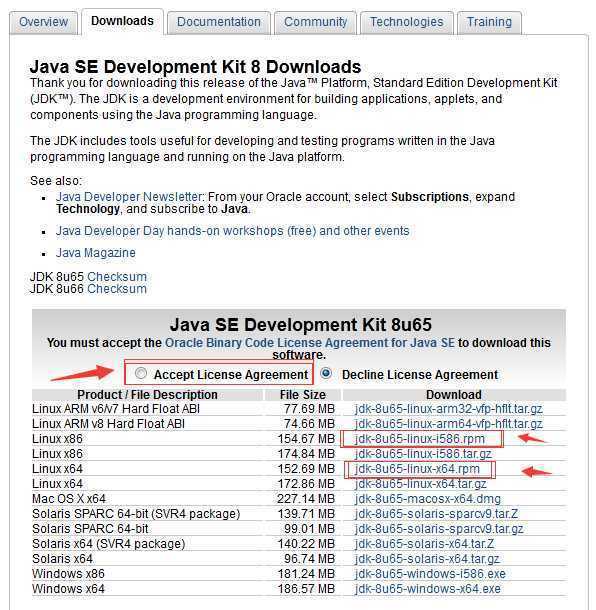The height and width of the screenshot is (610, 596).
Task: Click the 227.14 MB file size
Action: pos(306,499)
